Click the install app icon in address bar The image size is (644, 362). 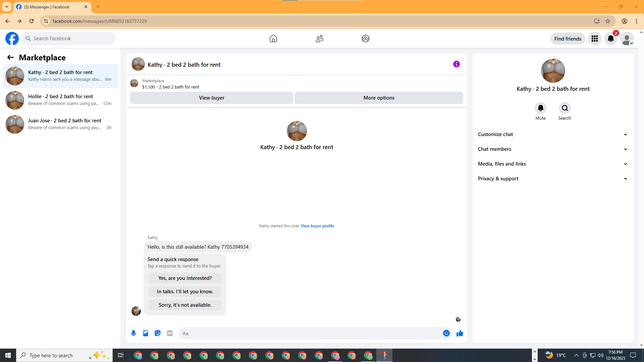[597, 21]
